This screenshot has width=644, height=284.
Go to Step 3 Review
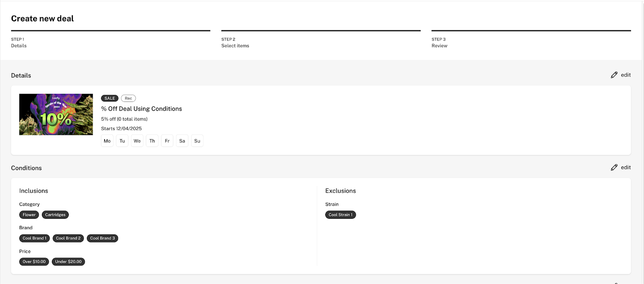tap(439, 43)
